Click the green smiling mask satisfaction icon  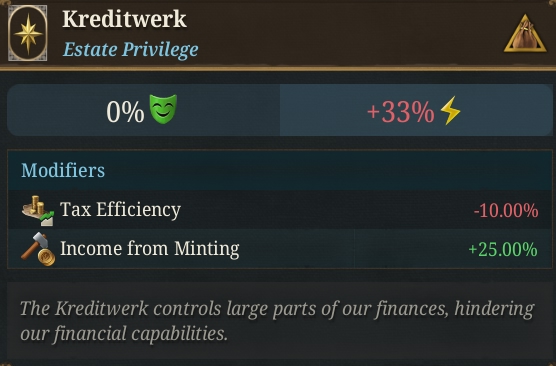click(x=163, y=109)
